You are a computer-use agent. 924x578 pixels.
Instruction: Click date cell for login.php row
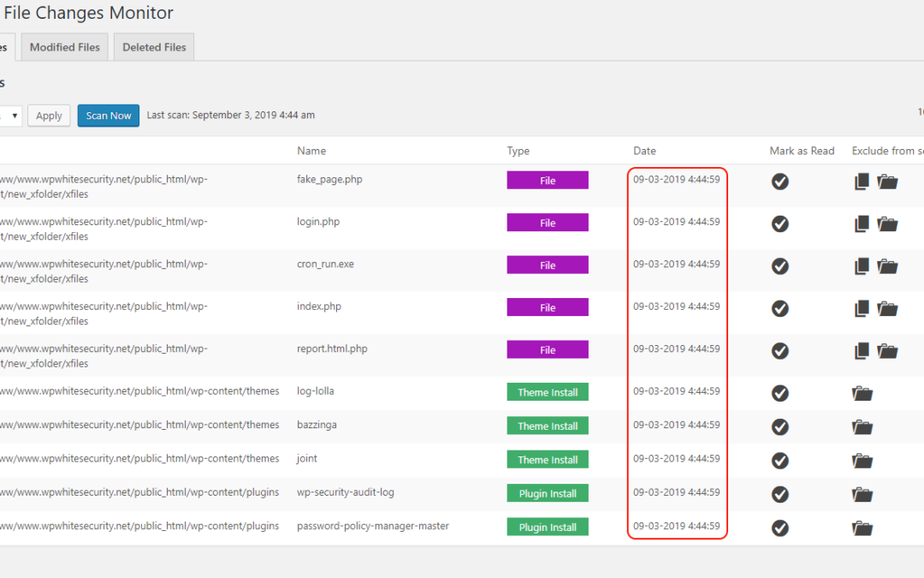pos(677,222)
